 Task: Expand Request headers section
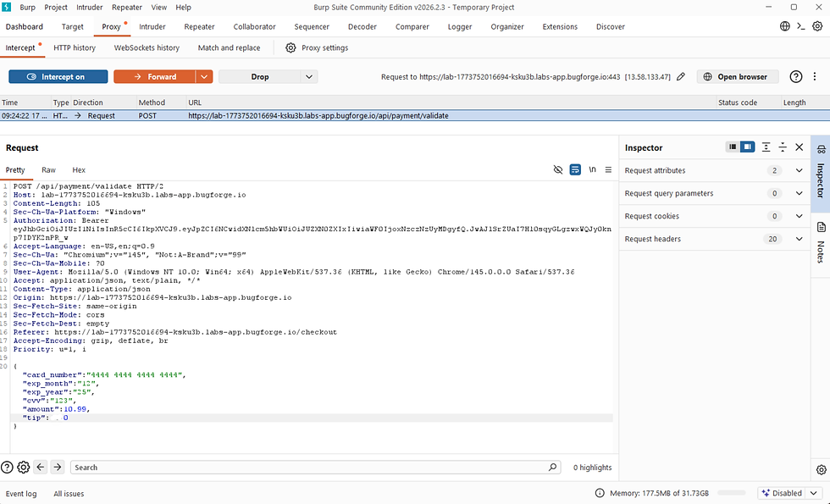point(715,239)
